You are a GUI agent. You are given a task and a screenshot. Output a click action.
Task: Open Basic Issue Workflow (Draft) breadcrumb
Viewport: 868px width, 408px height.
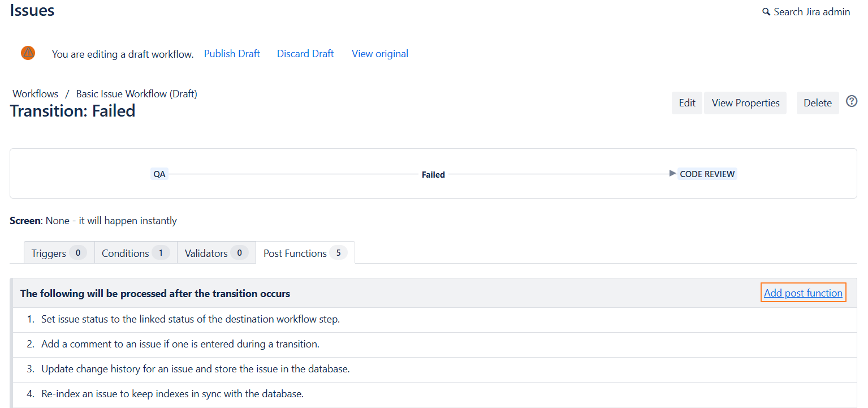(137, 94)
